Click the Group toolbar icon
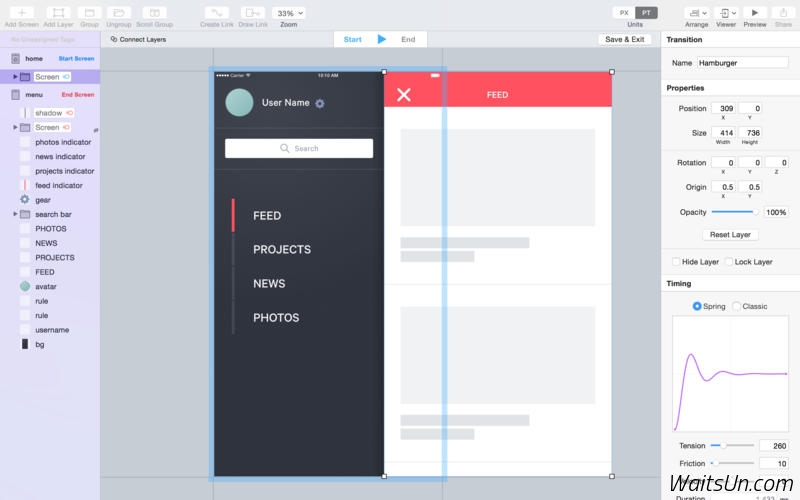 click(x=89, y=13)
